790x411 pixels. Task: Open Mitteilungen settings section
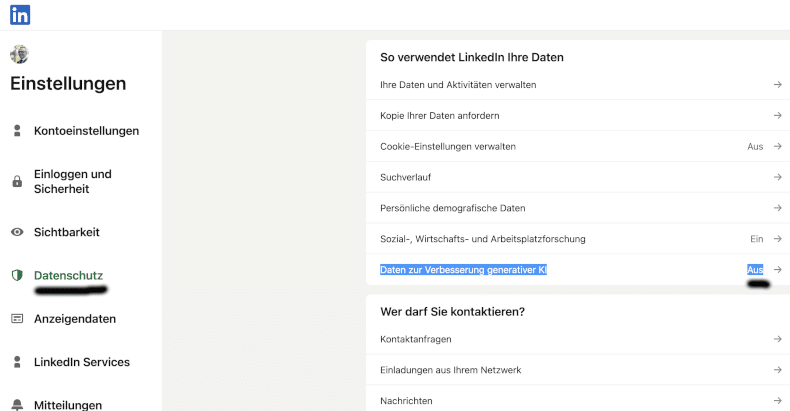(68, 405)
